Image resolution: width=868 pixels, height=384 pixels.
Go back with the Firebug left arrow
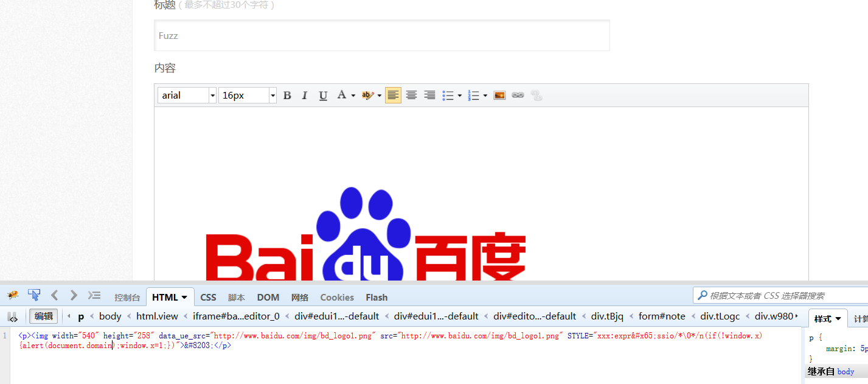coord(54,295)
